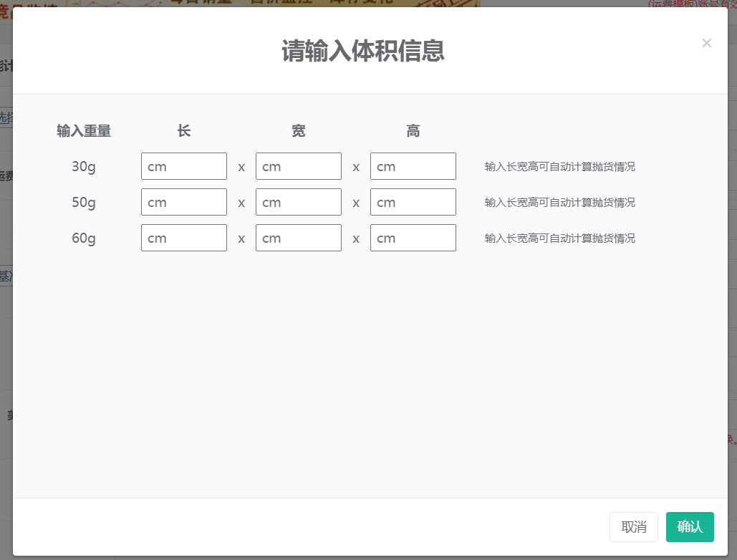This screenshot has width=737, height=560.
Task: Click the green 确认 confirm button
Action: (x=690, y=527)
